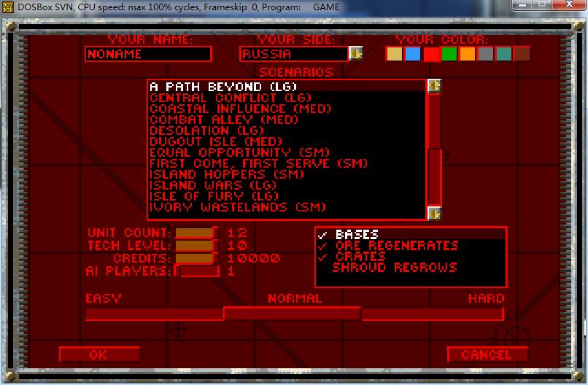
Task: Click the DOSBox icon in title bar
Action: pos(7,7)
